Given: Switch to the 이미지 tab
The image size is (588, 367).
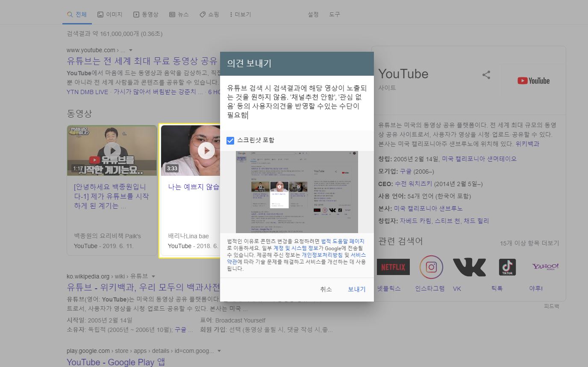Looking at the screenshot, I should (x=110, y=14).
